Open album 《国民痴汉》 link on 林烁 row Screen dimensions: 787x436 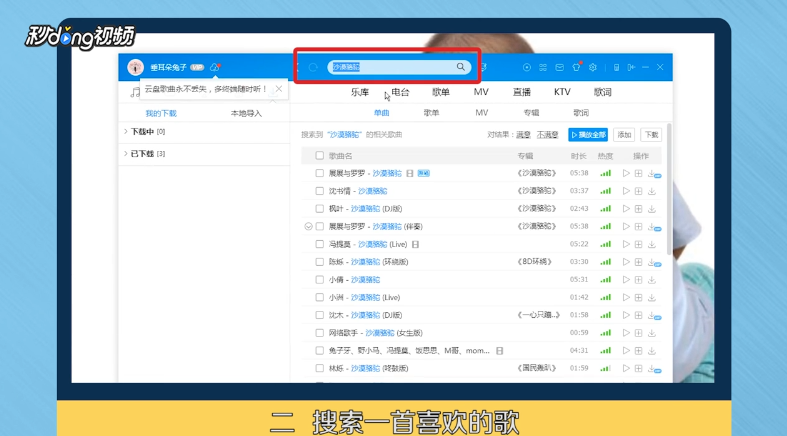tap(537, 368)
